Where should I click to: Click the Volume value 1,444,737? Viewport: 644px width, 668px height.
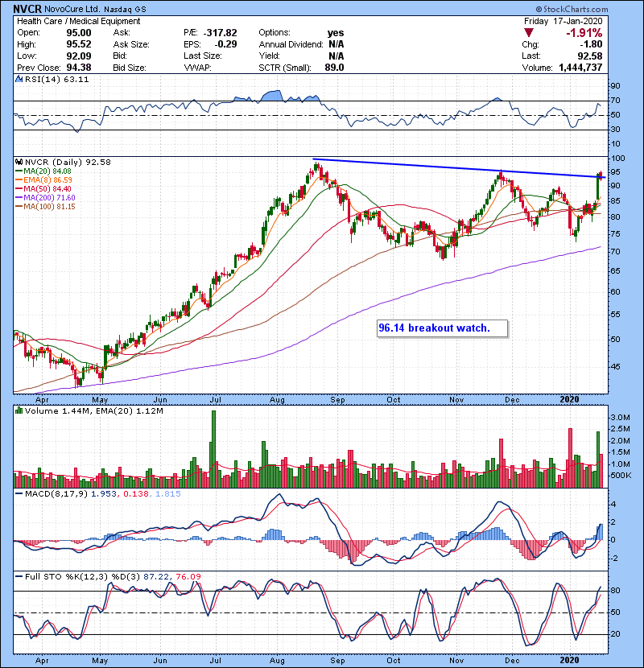[580, 68]
